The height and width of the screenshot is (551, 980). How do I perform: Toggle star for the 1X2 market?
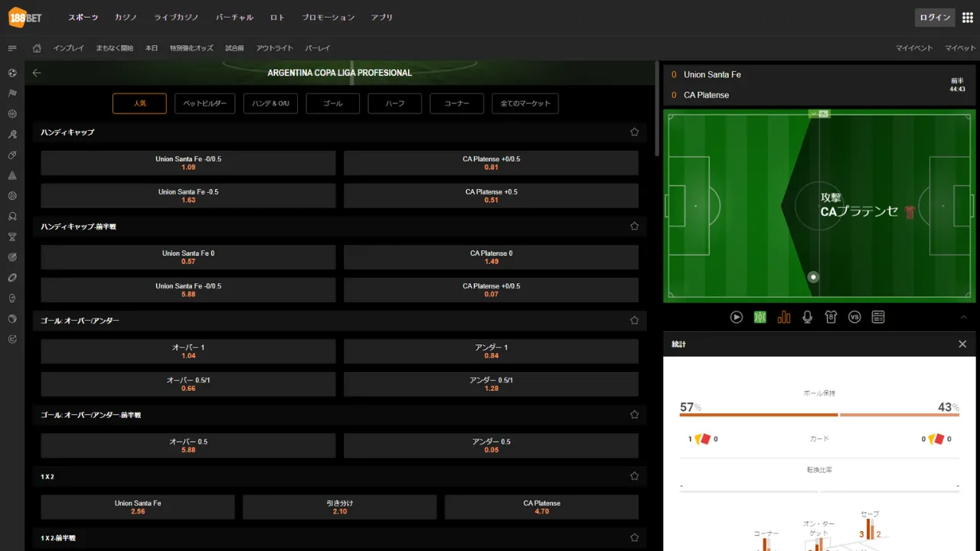pos(634,476)
